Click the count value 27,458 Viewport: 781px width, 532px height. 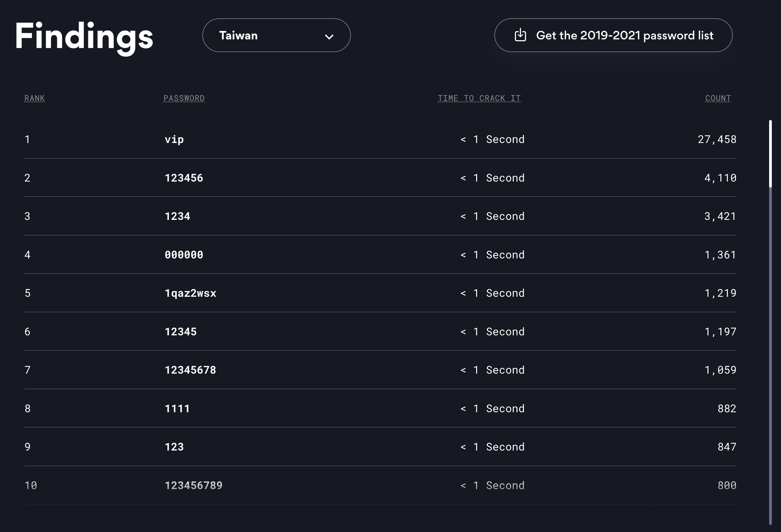(x=717, y=139)
